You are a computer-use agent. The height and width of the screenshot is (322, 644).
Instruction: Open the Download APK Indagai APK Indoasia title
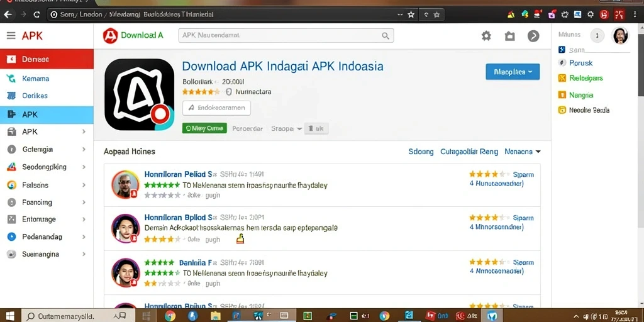click(282, 66)
